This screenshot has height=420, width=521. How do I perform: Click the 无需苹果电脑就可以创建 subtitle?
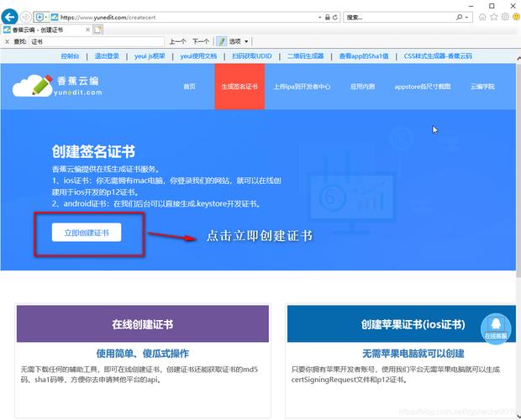tap(413, 354)
